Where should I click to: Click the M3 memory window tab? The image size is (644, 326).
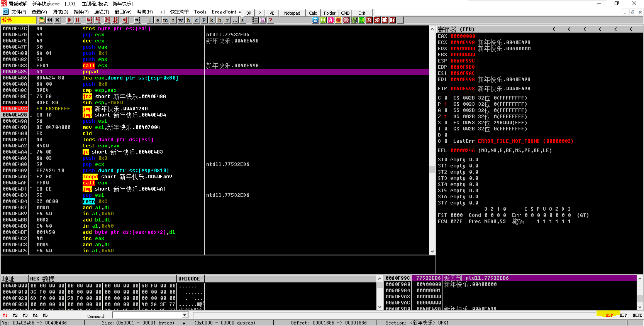pos(25,315)
